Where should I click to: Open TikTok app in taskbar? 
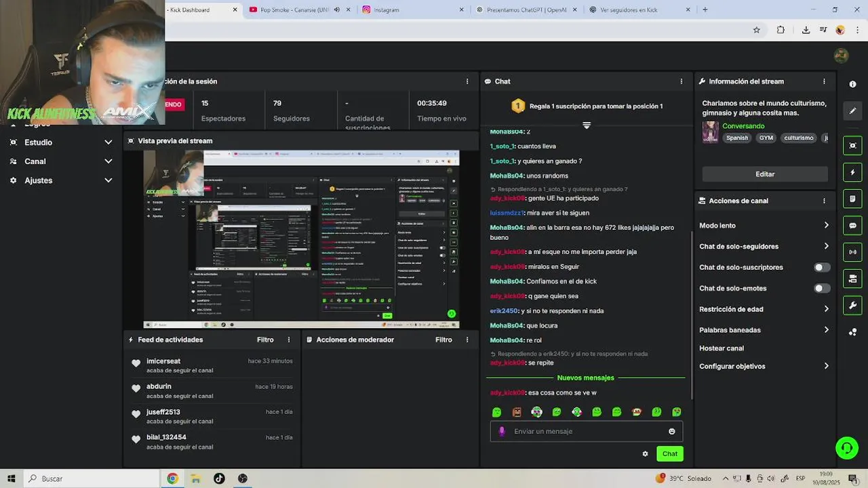click(x=219, y=479)
